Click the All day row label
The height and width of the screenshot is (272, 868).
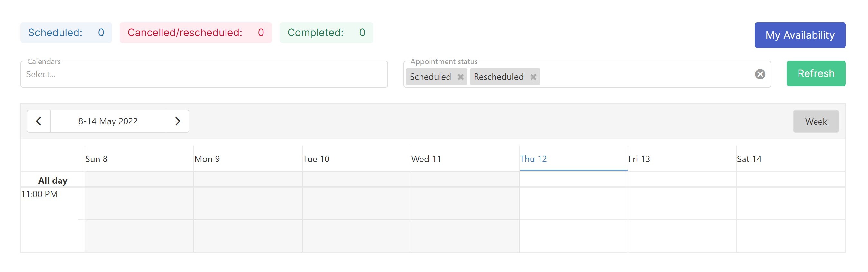(x=52, y=180)
